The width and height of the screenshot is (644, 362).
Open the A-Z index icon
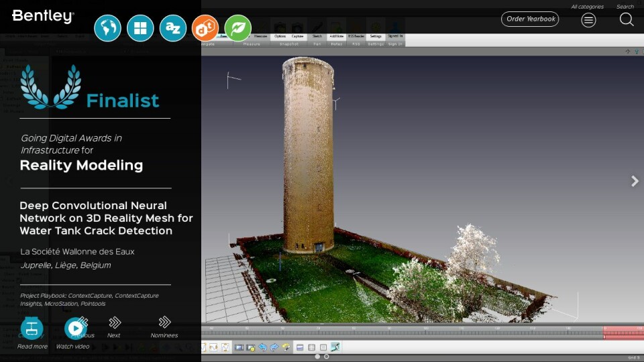[x=172, y=28]
